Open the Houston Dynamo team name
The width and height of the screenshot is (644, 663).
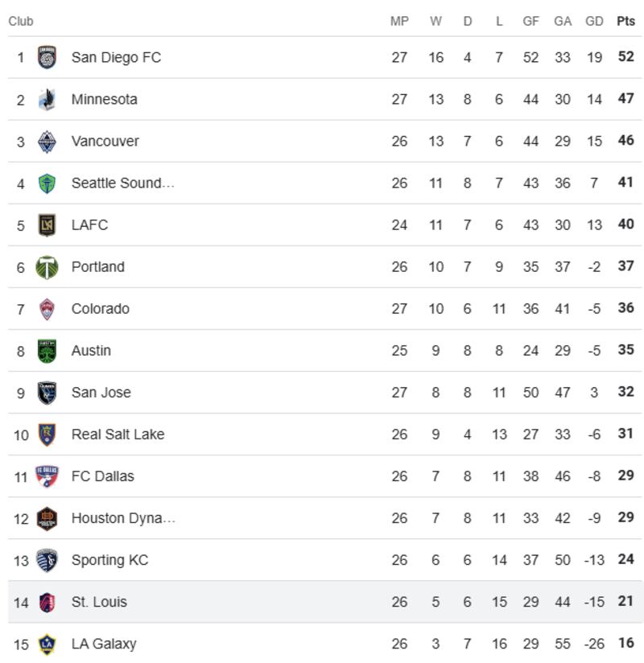[123, 518]
